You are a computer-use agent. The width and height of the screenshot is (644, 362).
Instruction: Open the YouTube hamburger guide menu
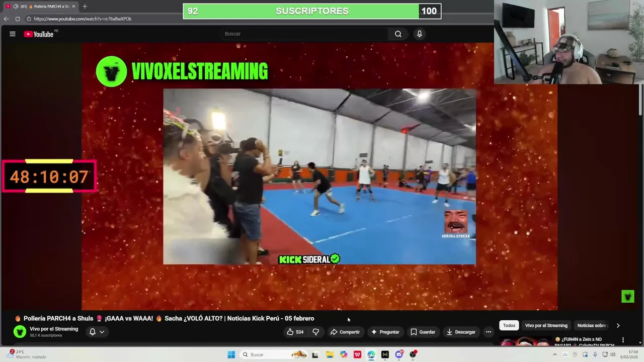12,34
